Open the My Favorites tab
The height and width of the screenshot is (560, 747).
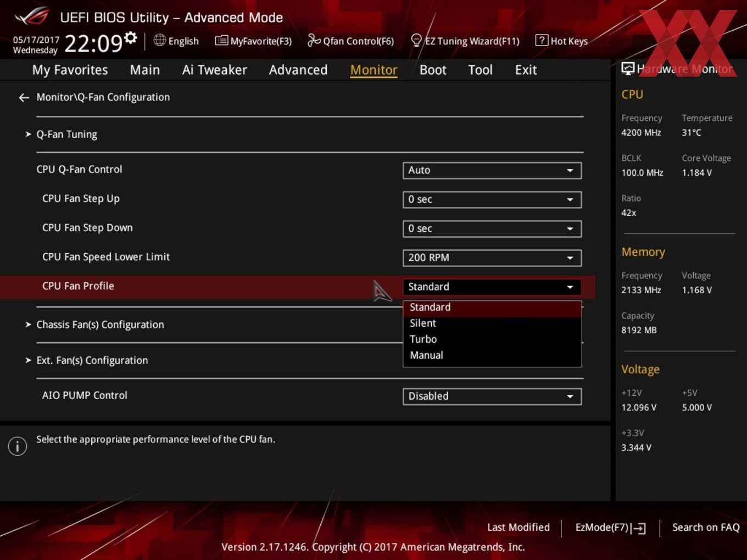[70, 70]
